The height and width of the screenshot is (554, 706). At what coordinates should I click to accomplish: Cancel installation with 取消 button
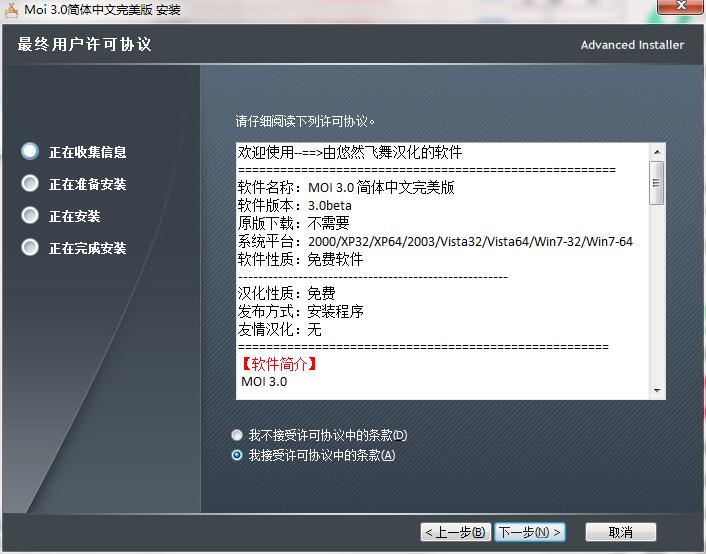(620, 532)
